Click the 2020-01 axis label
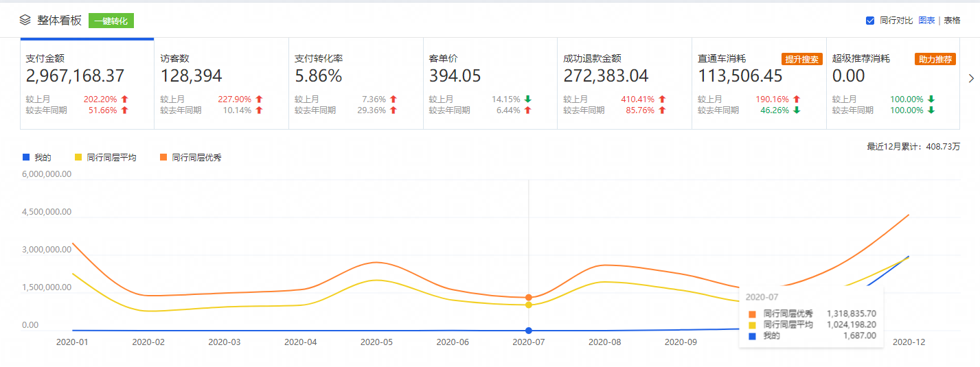The width and height of the screenshot is (980, 367). pos(73,342)
